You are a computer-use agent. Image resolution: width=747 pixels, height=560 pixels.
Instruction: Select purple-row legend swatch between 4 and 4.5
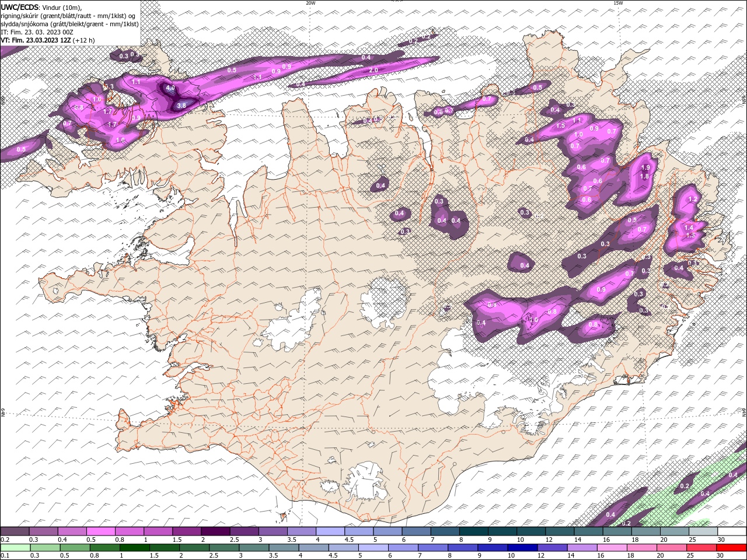330,531
